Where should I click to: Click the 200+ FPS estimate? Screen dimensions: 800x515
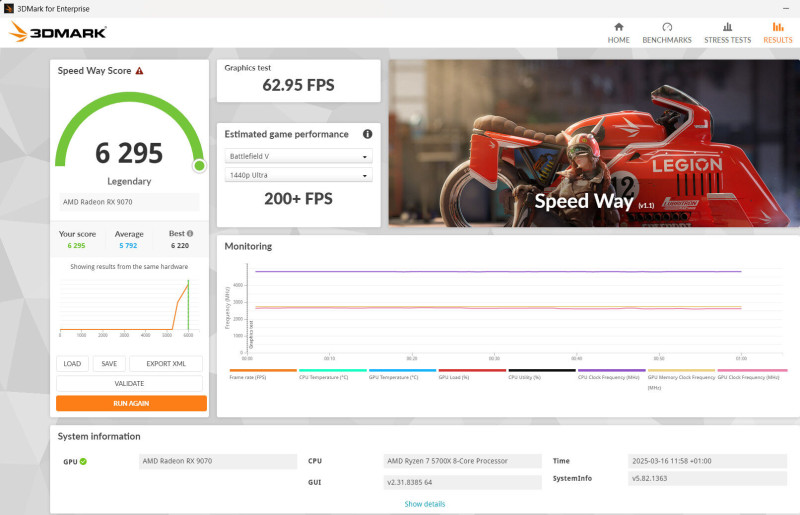(298, 199)
